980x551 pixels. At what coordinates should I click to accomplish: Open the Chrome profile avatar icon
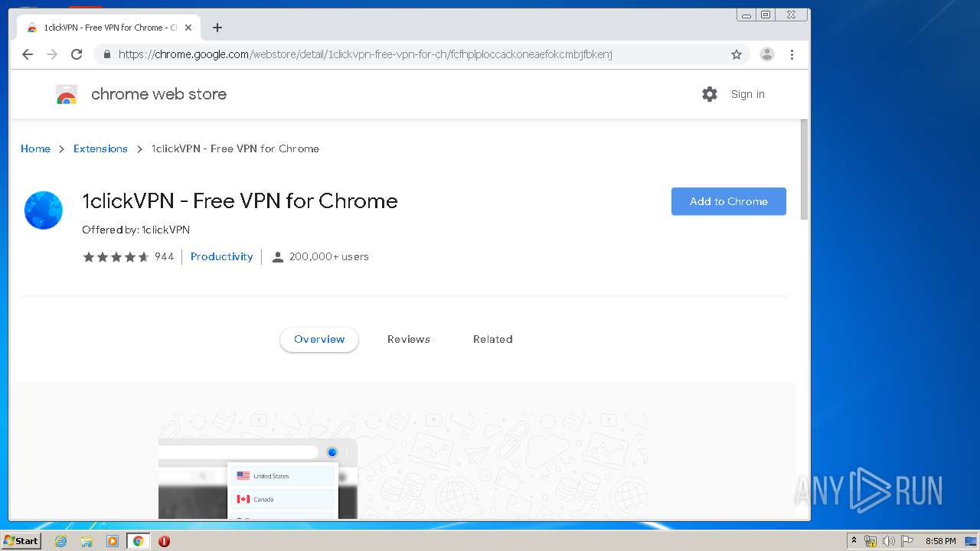766,54
